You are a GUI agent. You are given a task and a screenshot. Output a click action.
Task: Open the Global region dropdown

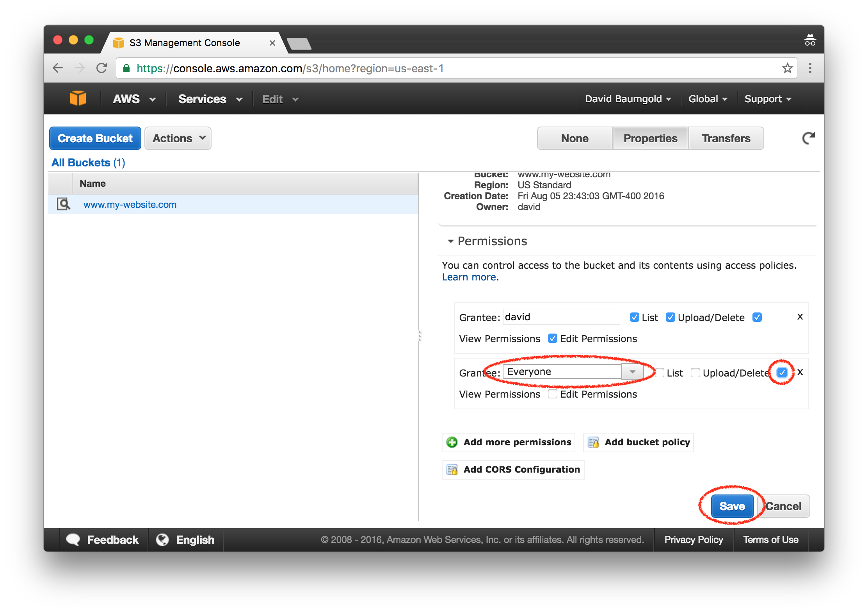(708, 99)
